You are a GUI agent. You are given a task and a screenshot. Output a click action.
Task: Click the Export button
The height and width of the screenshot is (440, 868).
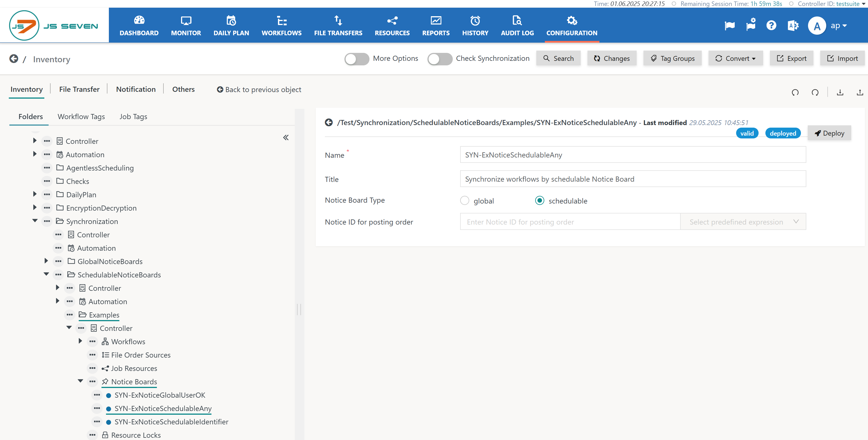(791, 58)
